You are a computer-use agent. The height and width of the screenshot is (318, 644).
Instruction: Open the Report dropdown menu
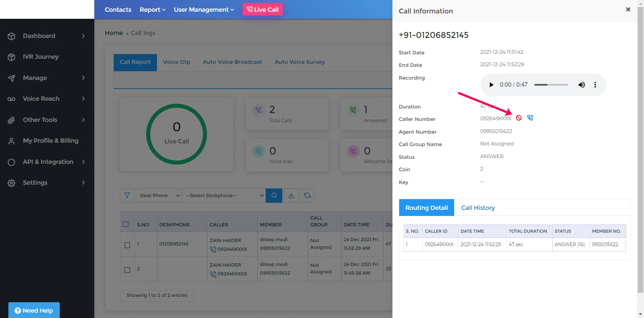[x=153, y=9]
